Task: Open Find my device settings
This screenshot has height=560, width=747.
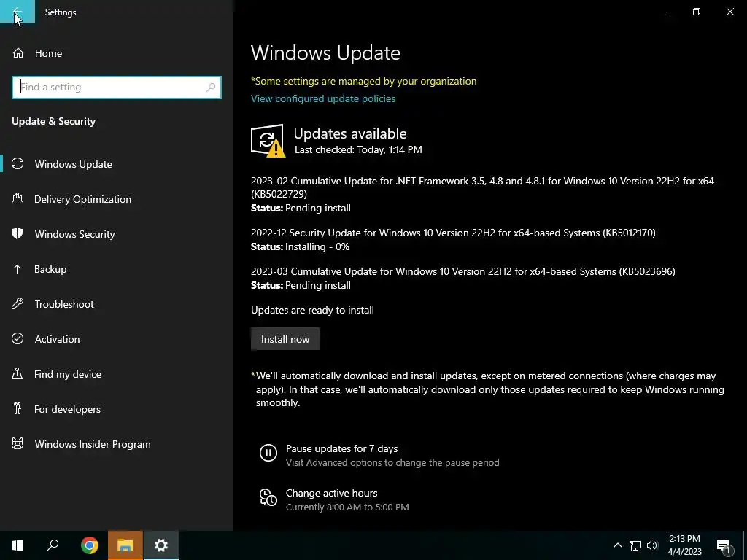Action: (x=117, y=374)
